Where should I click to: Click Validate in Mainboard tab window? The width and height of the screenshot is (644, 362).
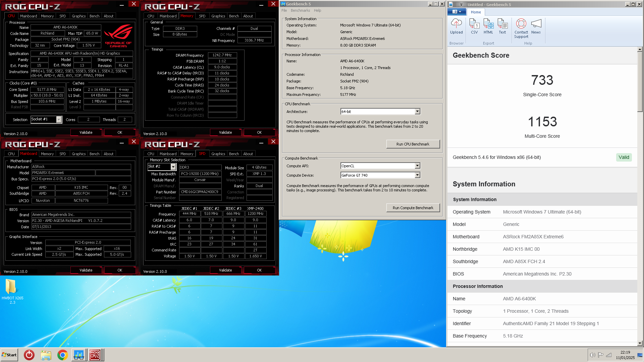(x=86, y=270)
